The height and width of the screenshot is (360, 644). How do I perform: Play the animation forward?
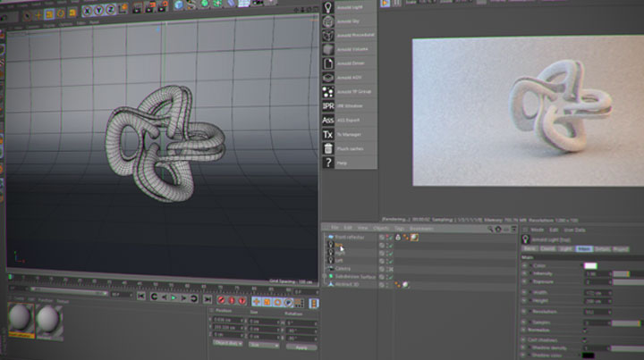coord(174,297)
